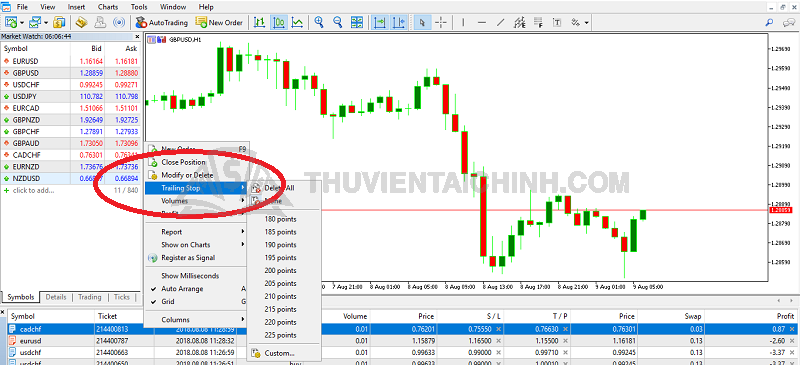Switch chart to line chart mode
800x365 pixels.
(297, 22)
